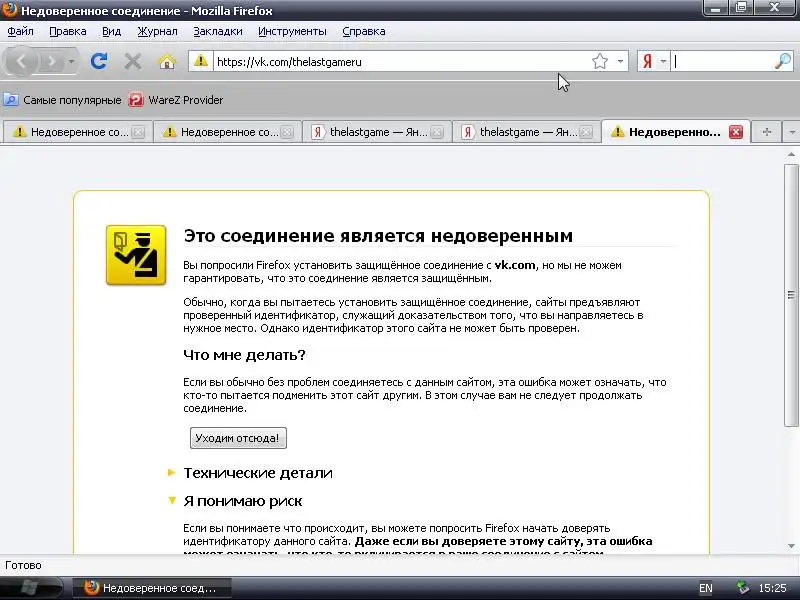
Task: Open the Windows Start button
Action: [x=31, y=588]
